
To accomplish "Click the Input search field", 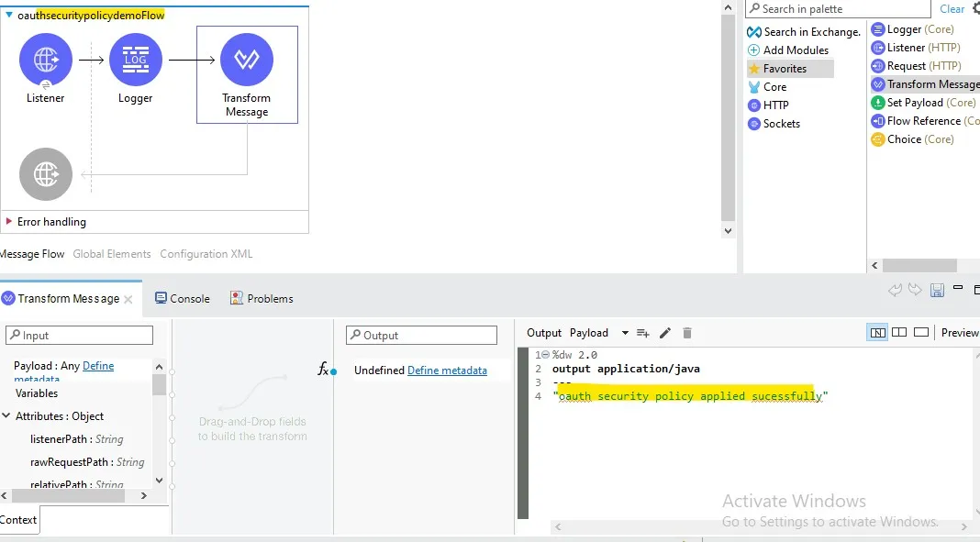I will (80, 336).
